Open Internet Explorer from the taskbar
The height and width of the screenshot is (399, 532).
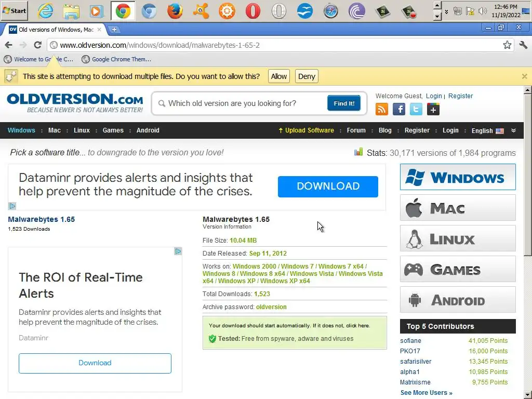46,11
